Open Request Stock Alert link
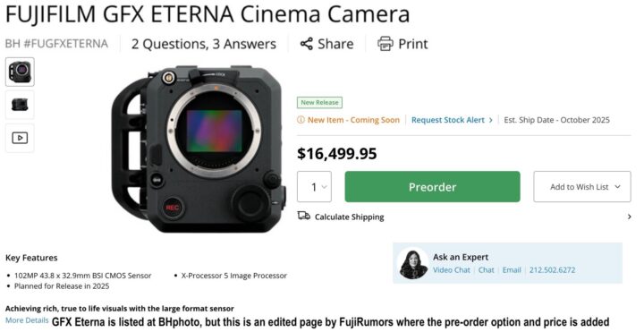The height and width of the screenshot is (332, 644). click(452, 120)
